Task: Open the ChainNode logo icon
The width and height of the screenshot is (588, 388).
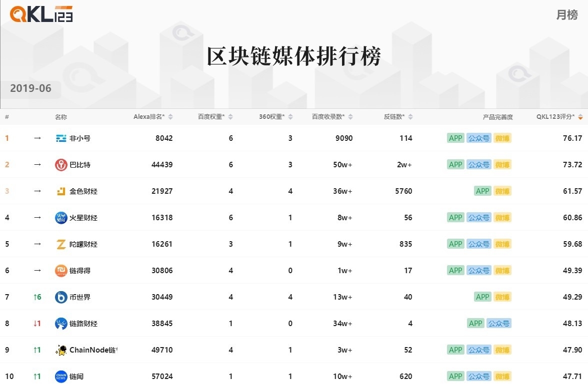Action: coord(61,350)
